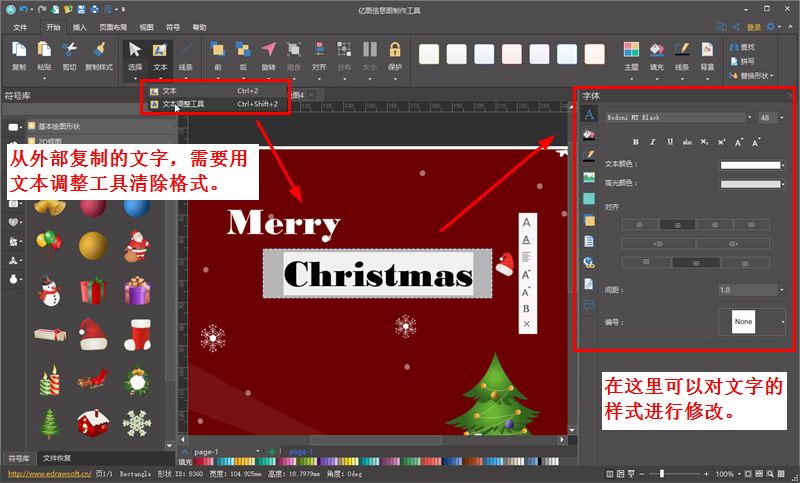Click the Save icon in title bar
The width and height of the screenshot is (800, 483).
point(81,9)
